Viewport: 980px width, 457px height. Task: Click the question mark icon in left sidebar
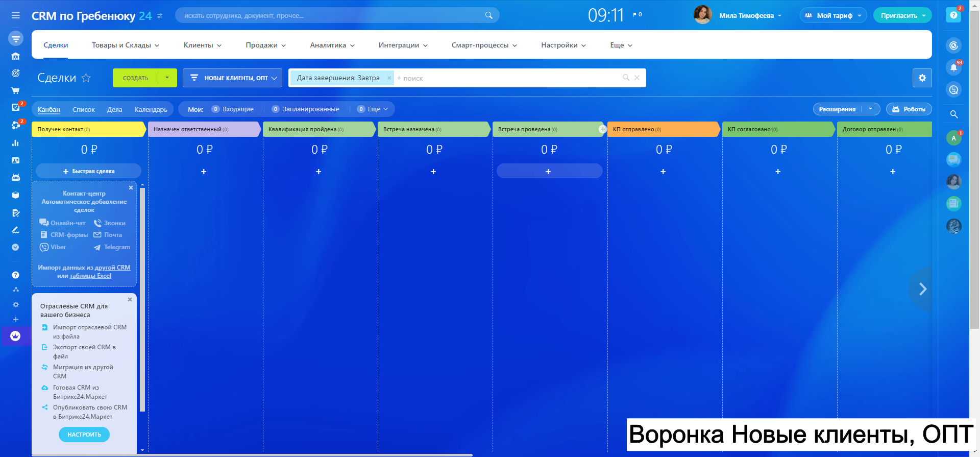[16, 275]
